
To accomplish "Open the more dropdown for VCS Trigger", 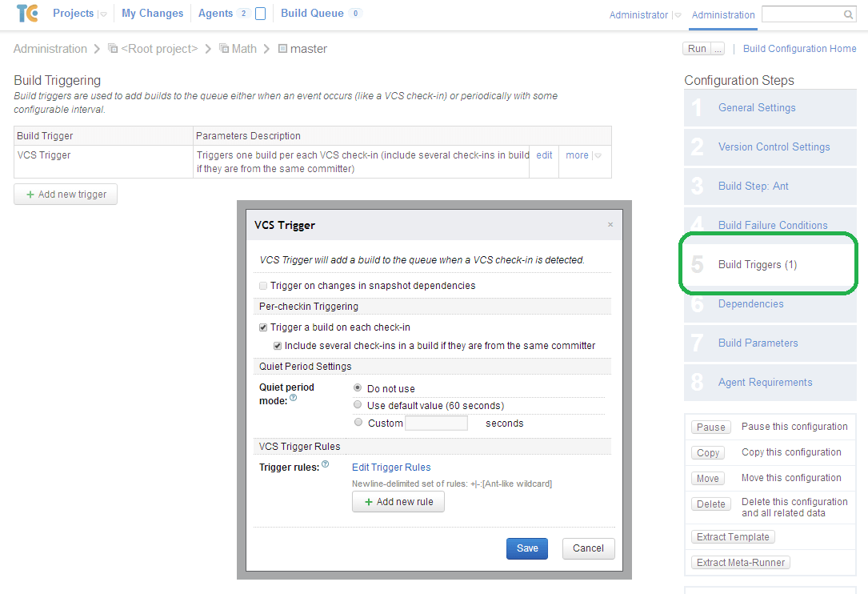I will click(x=598, y=155).
